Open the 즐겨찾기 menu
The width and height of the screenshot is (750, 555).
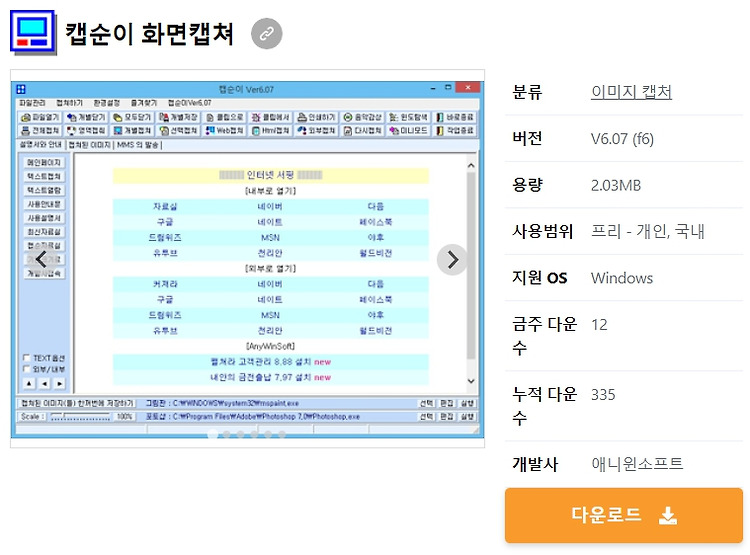pyautogui.click(x=143, y=103)
